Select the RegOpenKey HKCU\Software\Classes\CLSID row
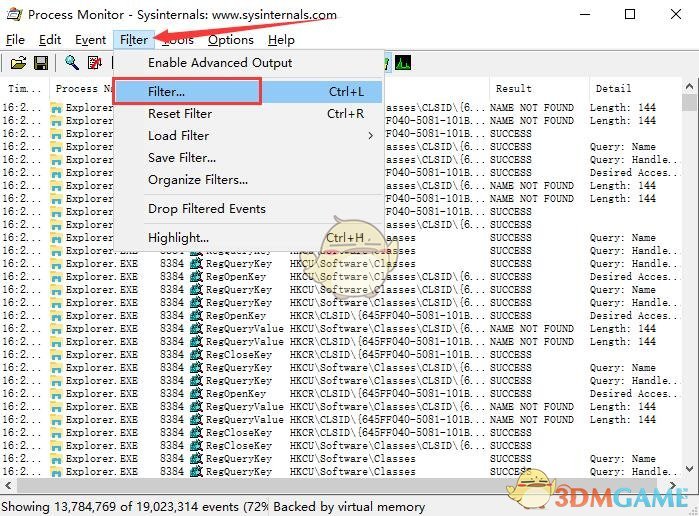 tap(341, 277)
